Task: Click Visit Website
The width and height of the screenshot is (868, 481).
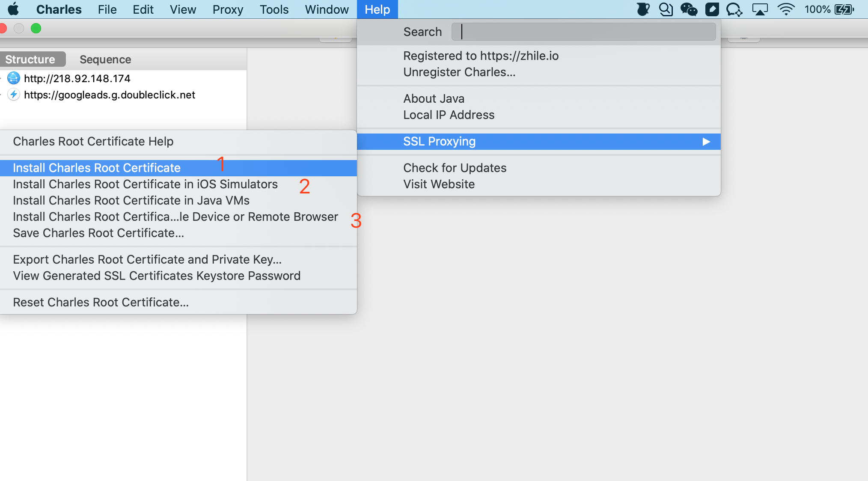Action: pos(438,184)
